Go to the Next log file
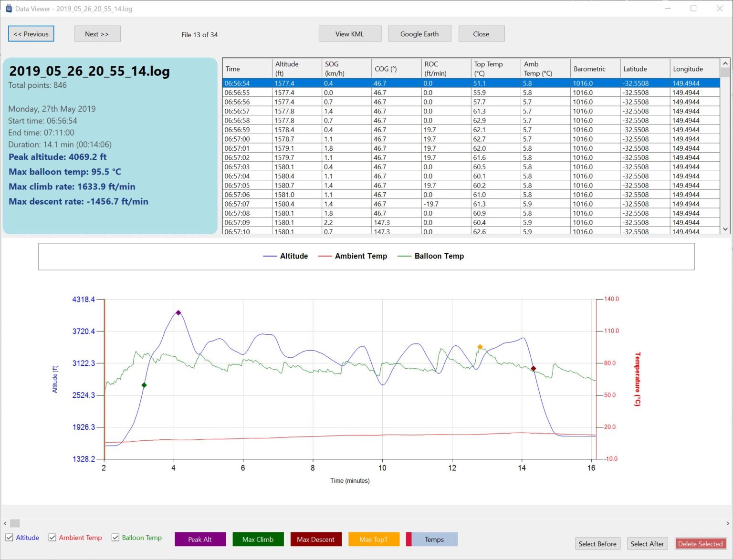The height and width of the screenshot is (560, 733). [97, 34]
